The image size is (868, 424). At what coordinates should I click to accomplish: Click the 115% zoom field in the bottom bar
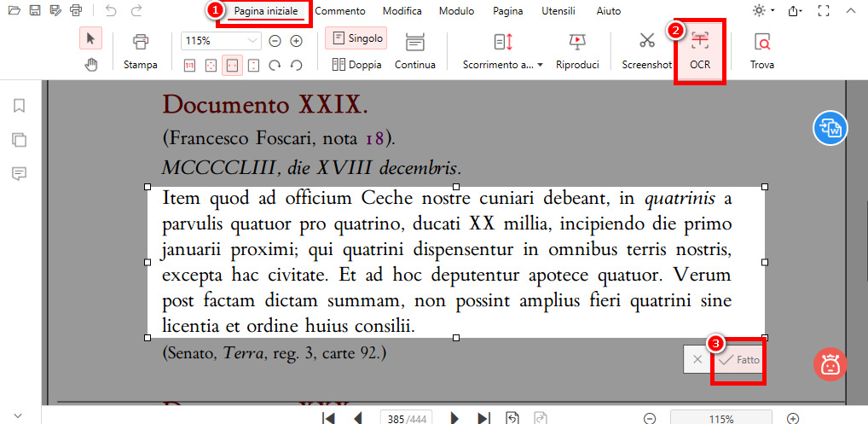click(x=720, y=418)
